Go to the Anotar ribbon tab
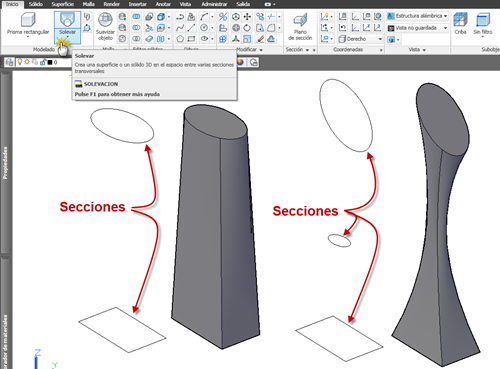 [163, 4]
